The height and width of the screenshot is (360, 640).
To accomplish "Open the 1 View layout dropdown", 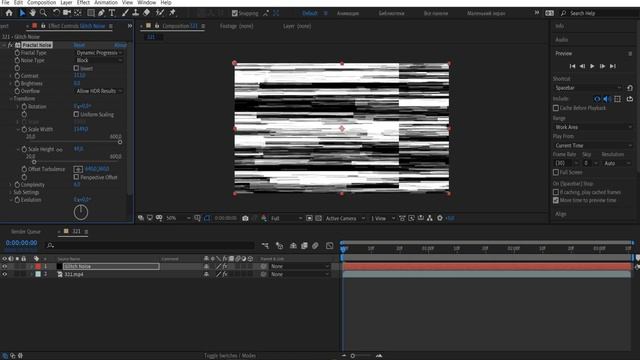I will pyautogui.click(x=382, y=218).
